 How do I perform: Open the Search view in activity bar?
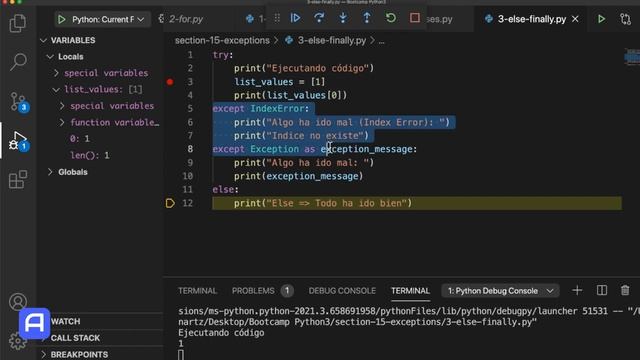click(18, 62)
